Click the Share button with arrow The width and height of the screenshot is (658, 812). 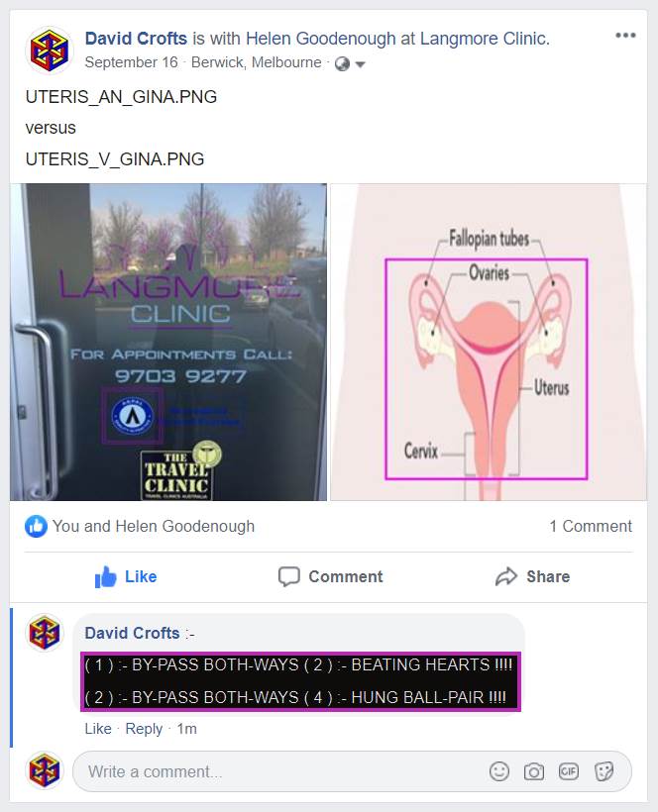click(x=532, y=576)
